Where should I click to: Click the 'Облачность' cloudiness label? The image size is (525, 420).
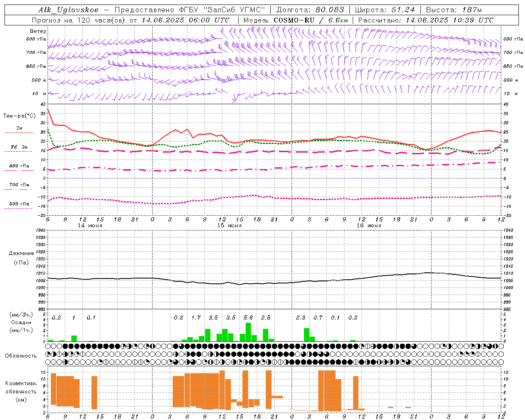click(21, 356)
